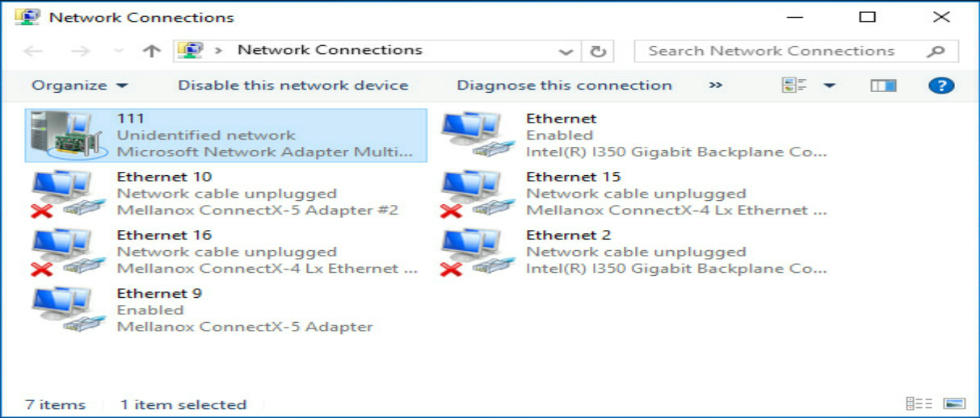Toggle the preview pane

pyautogui.click(x=883, y=86)
